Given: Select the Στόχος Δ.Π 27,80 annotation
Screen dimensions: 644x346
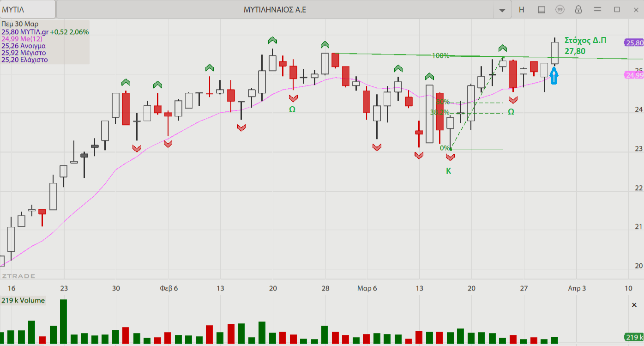Looking at the screenshot, I should (x=585, y=46).
